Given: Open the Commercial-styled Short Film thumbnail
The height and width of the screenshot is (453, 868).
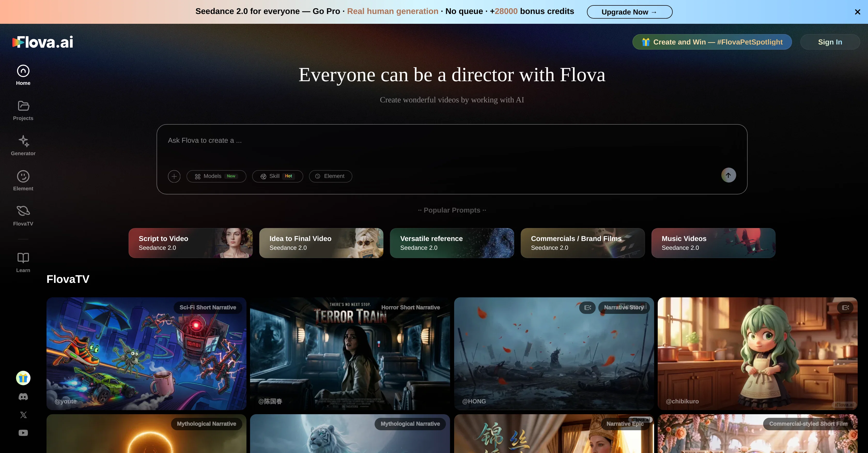Looking at the screenshot, I should (x=757, y=434).
